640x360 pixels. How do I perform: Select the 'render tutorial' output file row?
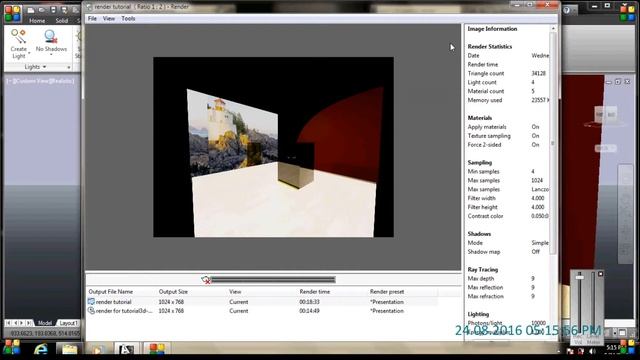point(262,302)
